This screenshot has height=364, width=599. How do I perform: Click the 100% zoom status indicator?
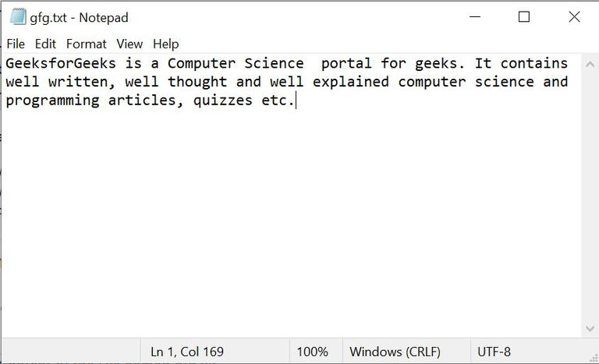pos(312,352)
